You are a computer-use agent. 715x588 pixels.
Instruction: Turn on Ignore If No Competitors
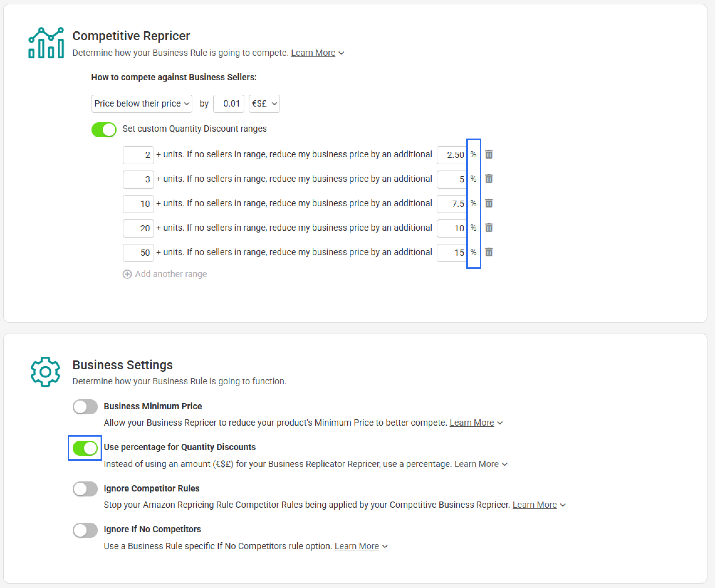pyautogui.click(x=85, y=530)
